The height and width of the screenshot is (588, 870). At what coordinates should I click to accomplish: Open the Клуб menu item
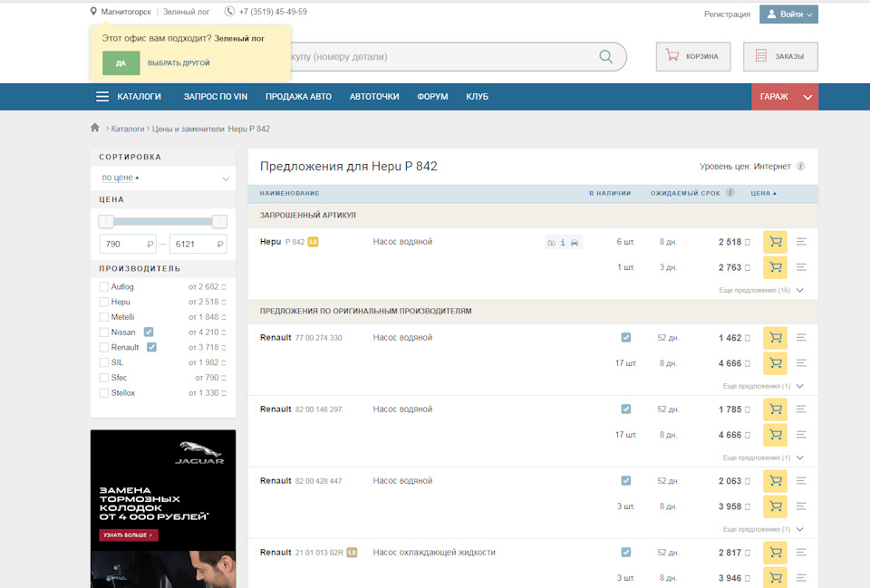[478, 97]
